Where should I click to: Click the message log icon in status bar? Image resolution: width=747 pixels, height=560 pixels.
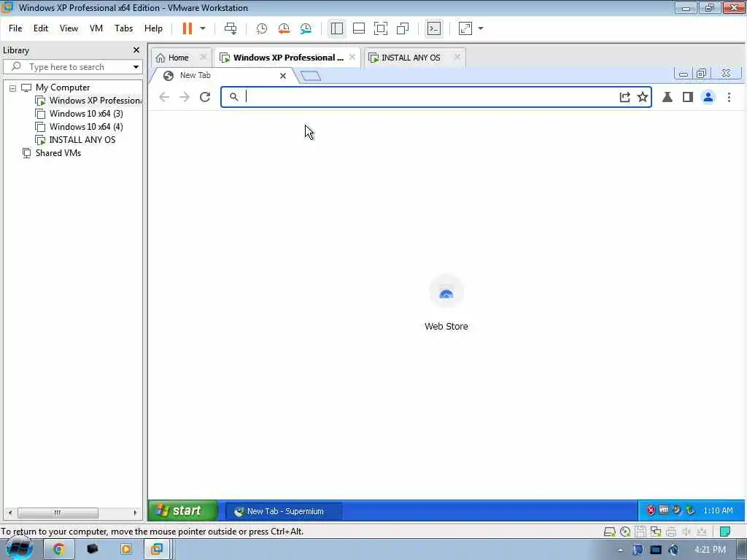(725, 532)
